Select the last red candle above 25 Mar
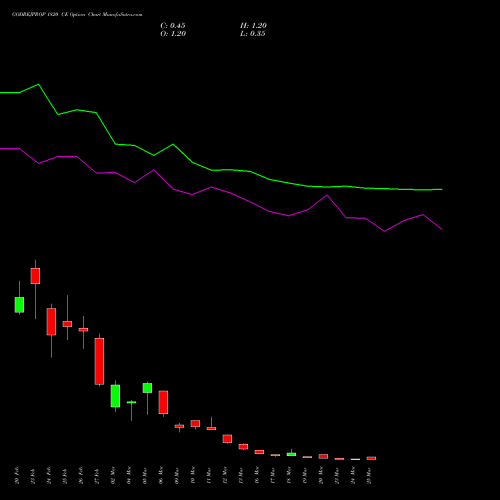 click(x=371, y=458)
